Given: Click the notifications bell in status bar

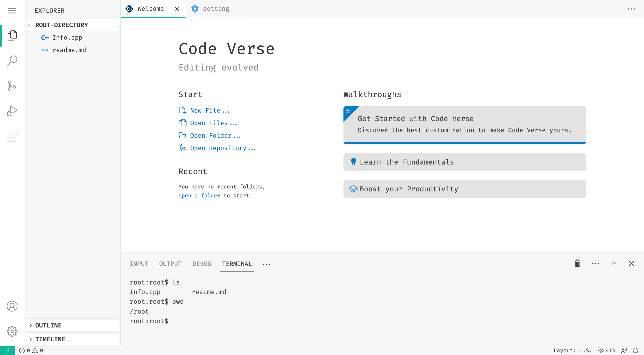Looking at the screenshot, I should click(x=635, y=351).
